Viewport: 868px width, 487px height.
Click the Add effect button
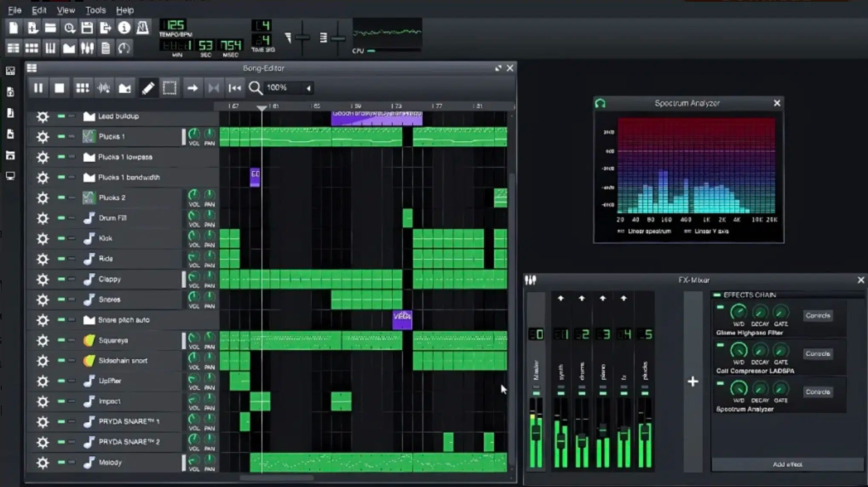point(787,464)
